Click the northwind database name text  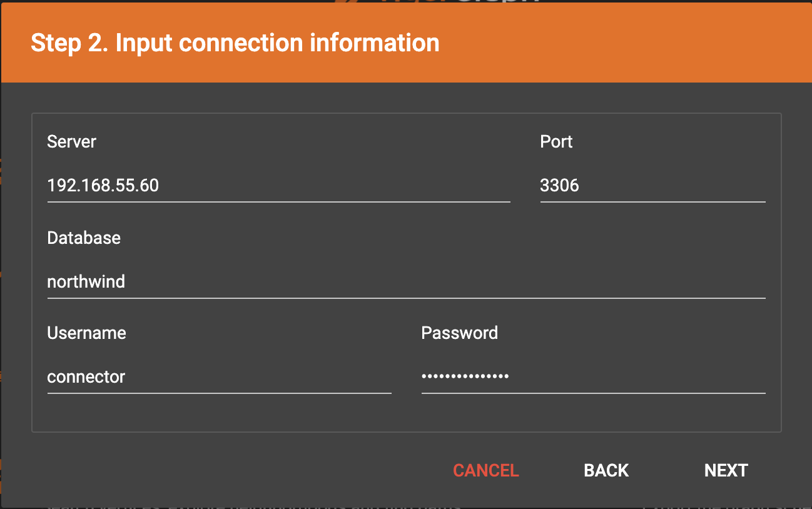(86, 282)
